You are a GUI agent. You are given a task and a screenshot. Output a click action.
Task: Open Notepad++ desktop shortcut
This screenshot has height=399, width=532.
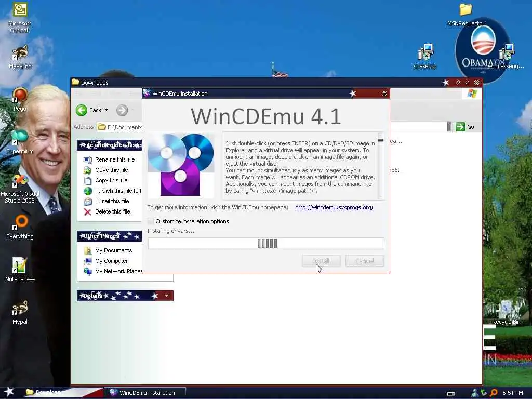tap(20, 270)
